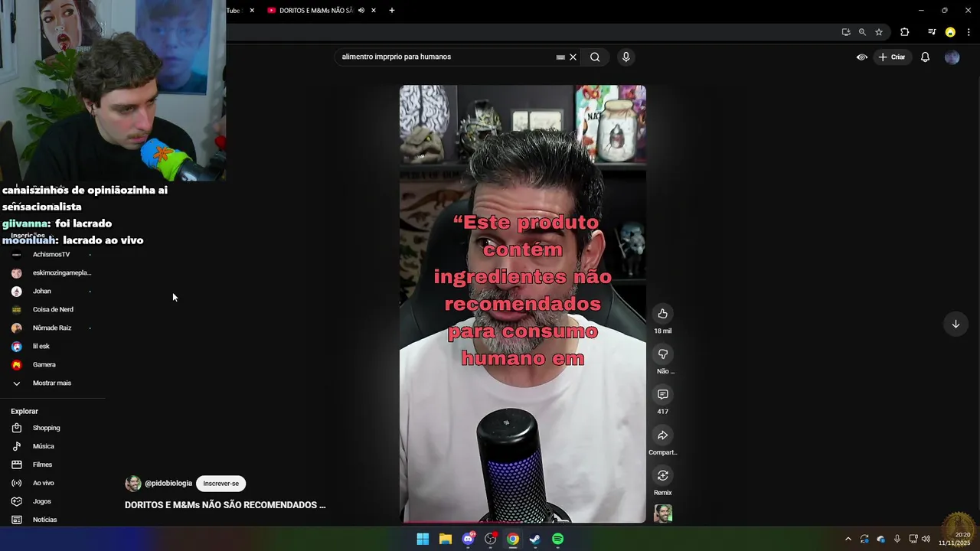Expand subscriptions with Mostrar mais
The height and width of the screenshot is (551, 980).
[52, 383]
